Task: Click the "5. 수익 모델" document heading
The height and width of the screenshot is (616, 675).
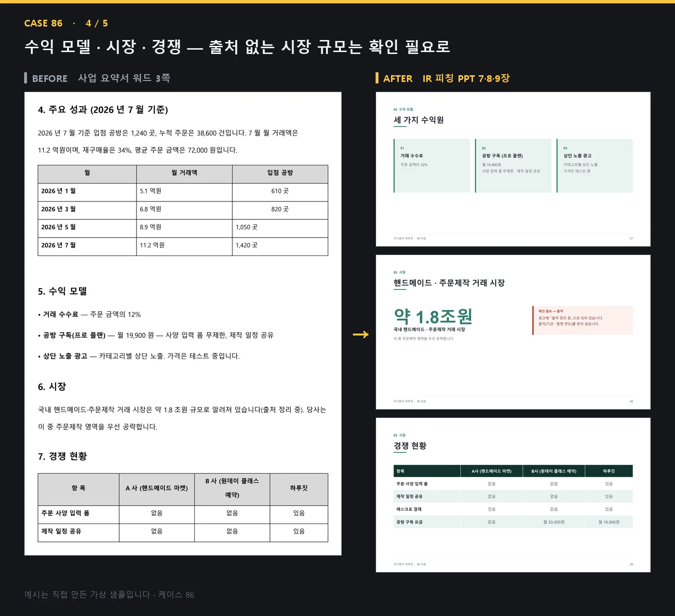Action: pos(62,291)
